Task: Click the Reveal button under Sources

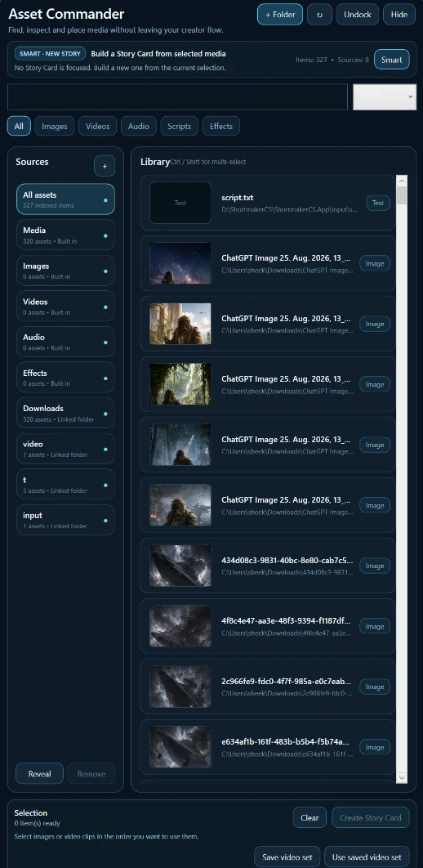Action: pyautogui.click(x=40, y=773)
